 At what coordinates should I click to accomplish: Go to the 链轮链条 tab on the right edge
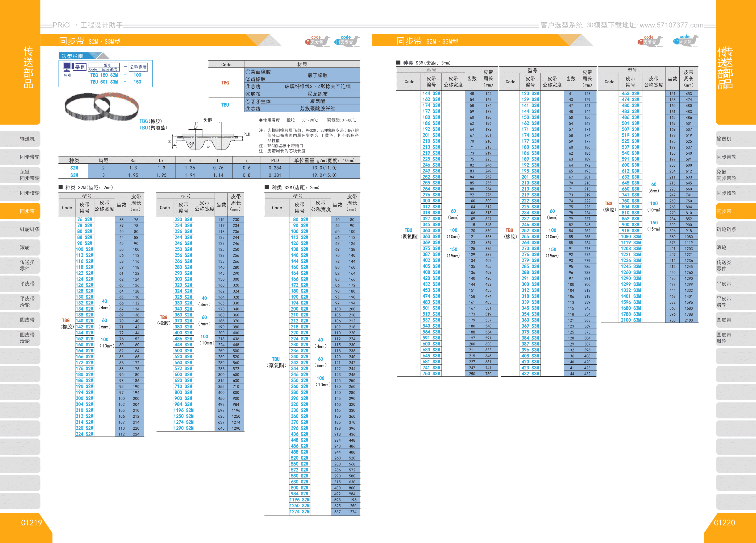pyautogui.click(x=736, y=229)
